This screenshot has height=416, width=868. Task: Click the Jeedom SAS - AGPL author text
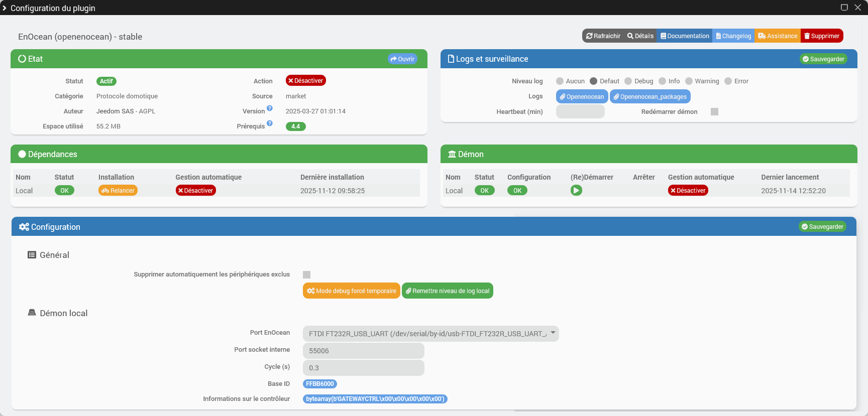pyautogui.click(x=126, y=111)
